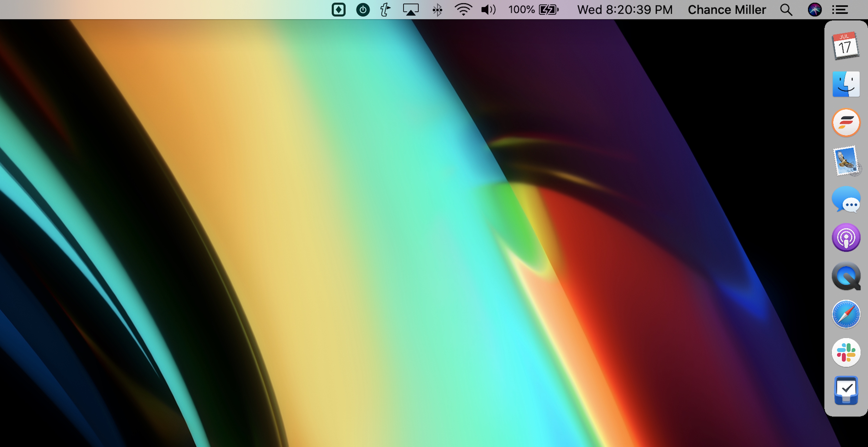Open the volume control in the menu bar
This screenshot has height=447, width=868.
point(488,9)
